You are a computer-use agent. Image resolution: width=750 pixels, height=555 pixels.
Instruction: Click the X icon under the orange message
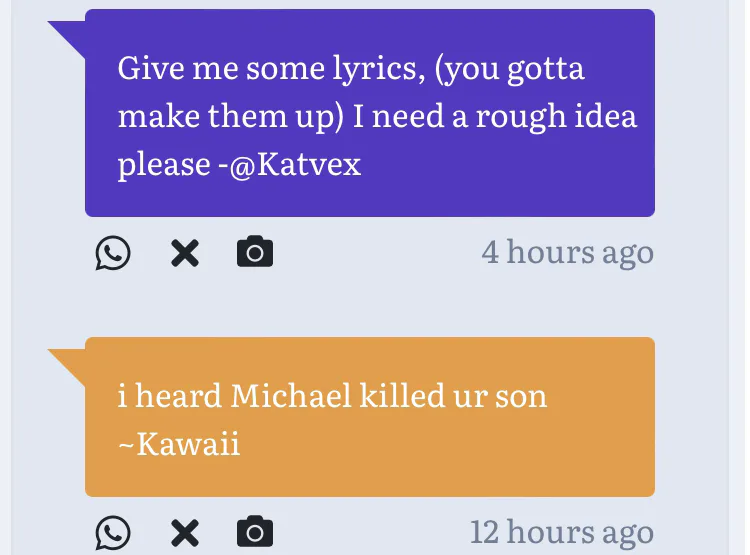(185, 532)
